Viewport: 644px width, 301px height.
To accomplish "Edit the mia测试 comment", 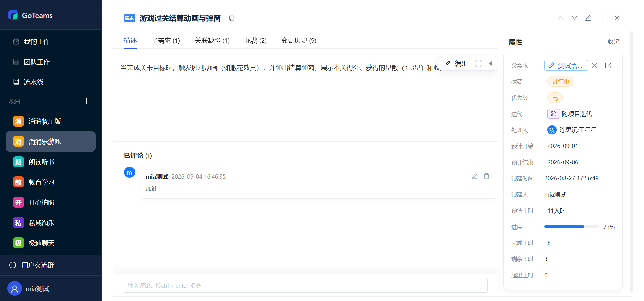I will tap(474, 176).
